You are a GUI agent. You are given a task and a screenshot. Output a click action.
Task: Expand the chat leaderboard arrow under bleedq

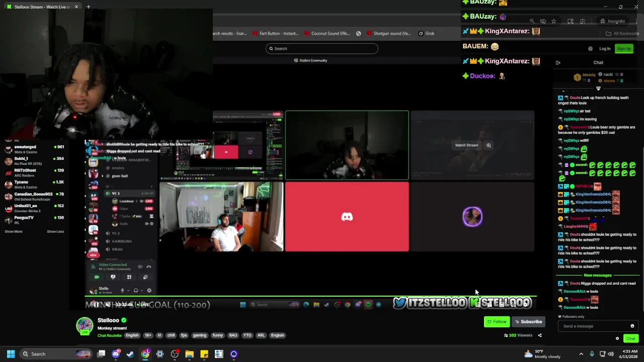pyautogui.click(x=598, y=88)
